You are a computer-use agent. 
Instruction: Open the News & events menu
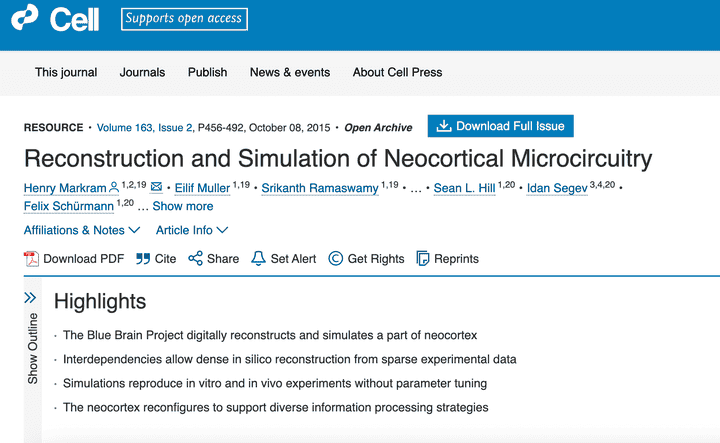[290, 72]
